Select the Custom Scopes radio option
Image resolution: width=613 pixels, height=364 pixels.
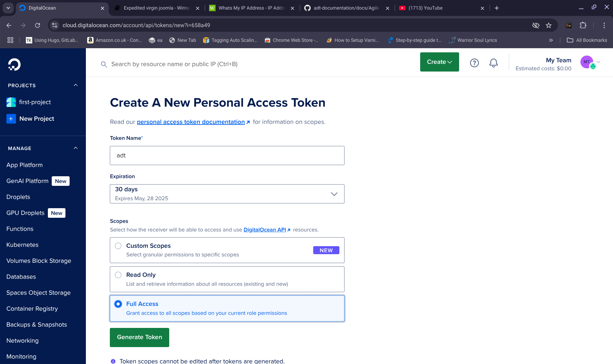tap(118, 246)
